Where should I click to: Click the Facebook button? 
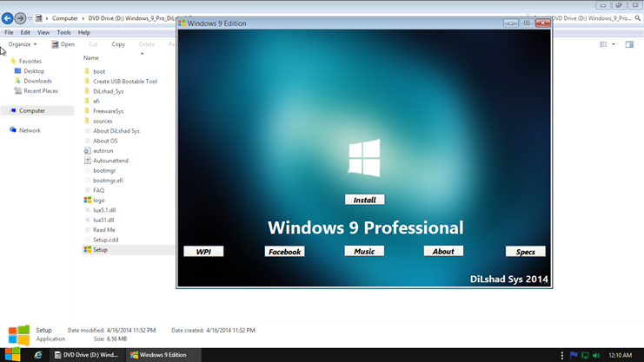(284, 252)
